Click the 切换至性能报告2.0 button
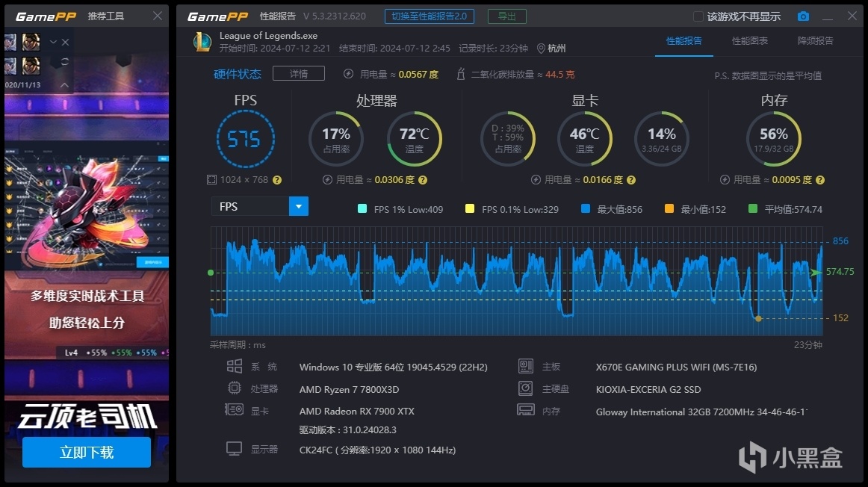The image size is (868, 487). pyautogui.click(x=429, y=16)
